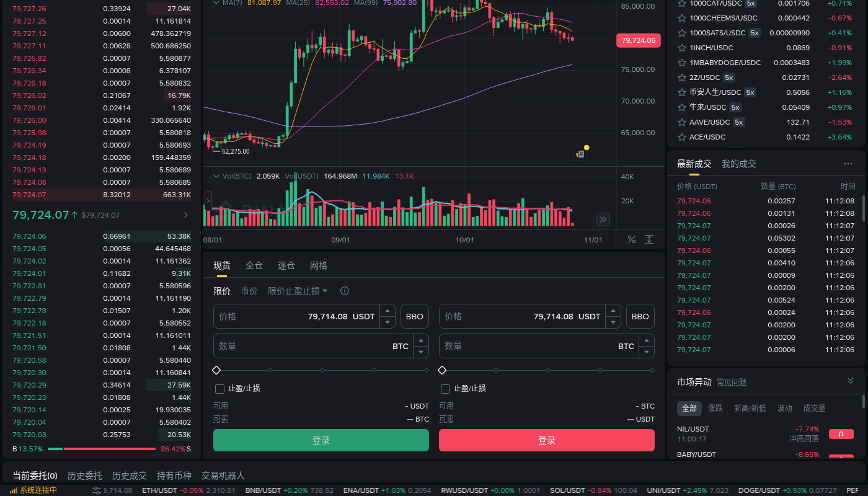Open the three-dots menu in 最新成交 panel

(848, 164)
